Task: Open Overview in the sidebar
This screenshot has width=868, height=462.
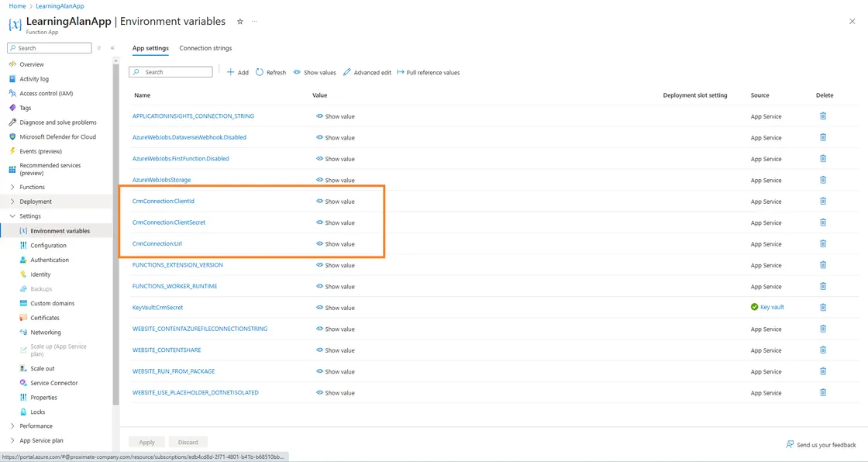Action: [x=32, y=64]
